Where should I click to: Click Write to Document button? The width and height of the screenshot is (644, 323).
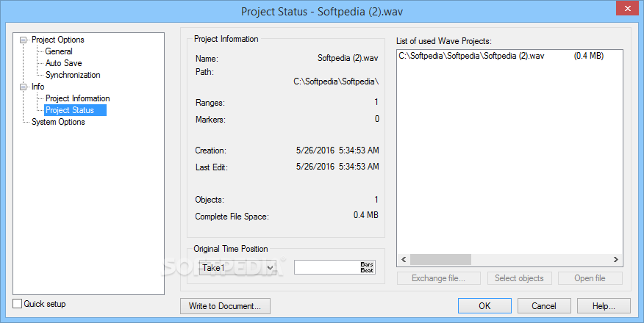pyautogui.click(x=225, y=306)
